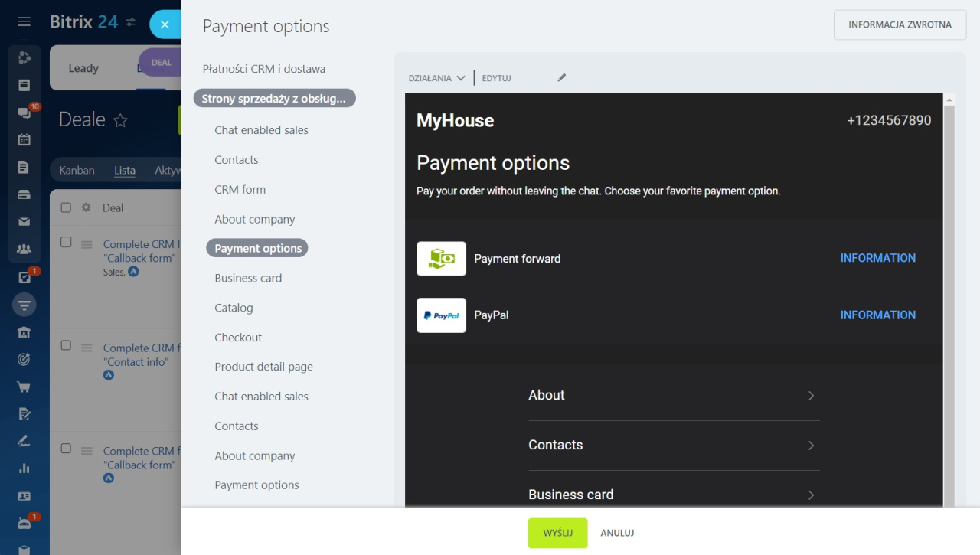The width and height of the screenshot is (980, 555).
Task: Open INFORMATION link for PayPal
Action: click(877, 315)
